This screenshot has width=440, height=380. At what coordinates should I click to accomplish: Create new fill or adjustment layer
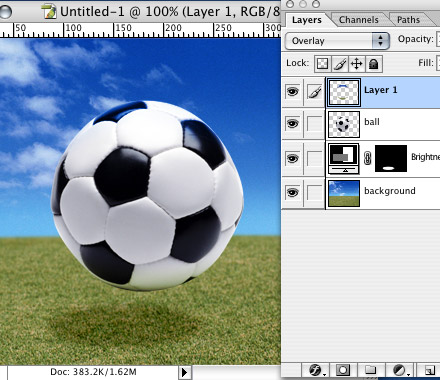click(399, 370)
